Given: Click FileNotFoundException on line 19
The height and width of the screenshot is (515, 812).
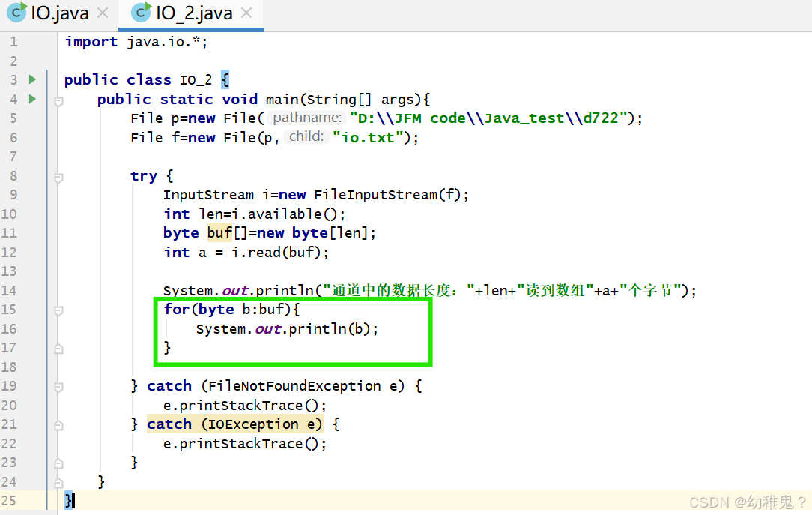Looking at the screenshot, I should coord(294,386).
